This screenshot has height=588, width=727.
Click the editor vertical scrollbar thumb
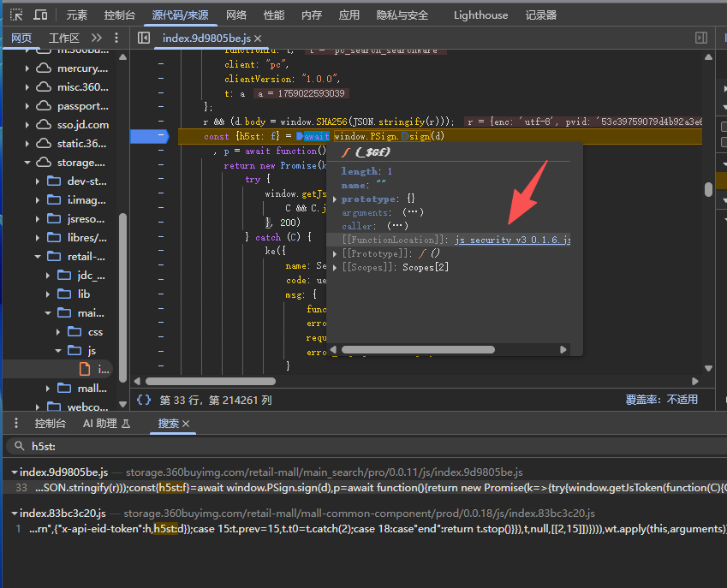pos(708,189)
